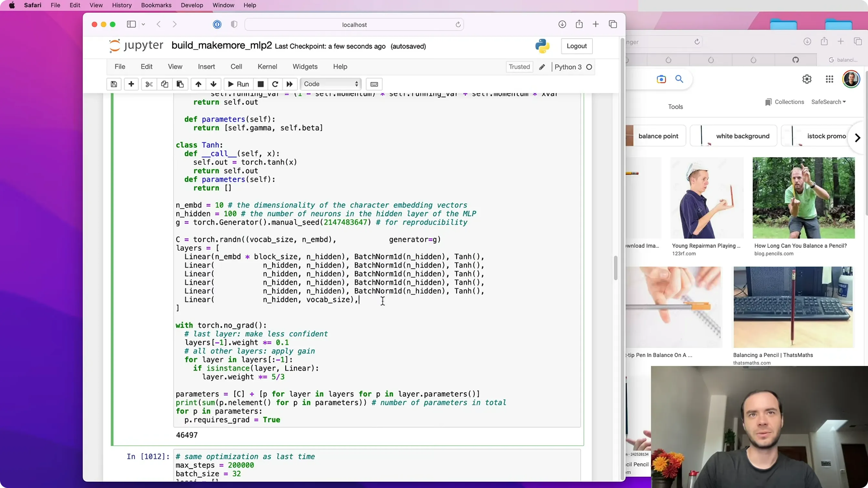
Task: Insert a new cell below with plus icon
Action: pyautogui.click(x=131, y=84)
